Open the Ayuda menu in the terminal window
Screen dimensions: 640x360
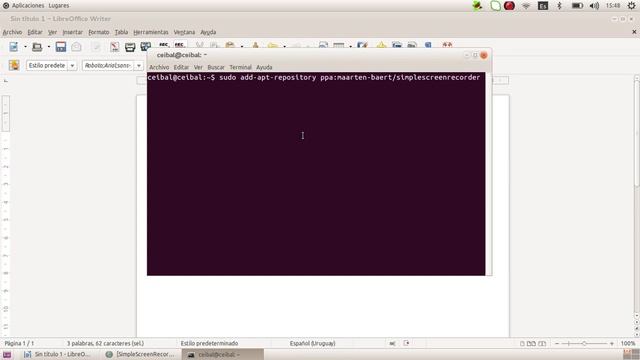tap(264, 67)
